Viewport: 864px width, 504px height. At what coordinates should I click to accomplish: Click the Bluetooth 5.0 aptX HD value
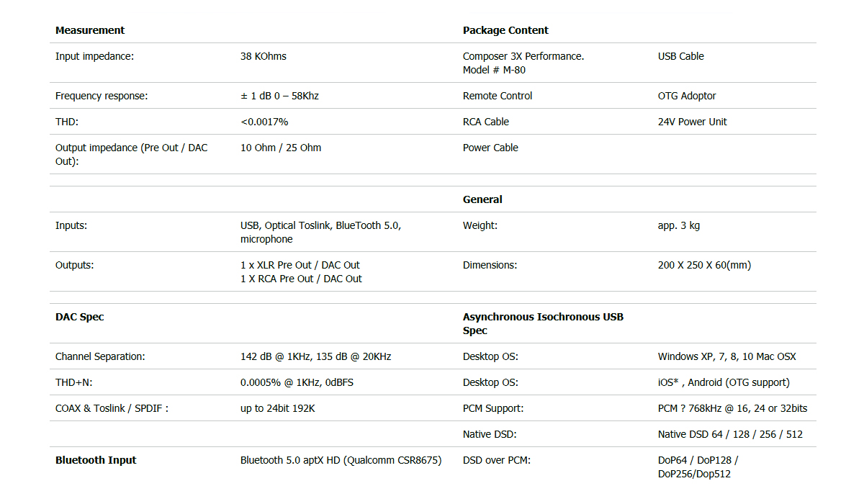coord(341,460)
